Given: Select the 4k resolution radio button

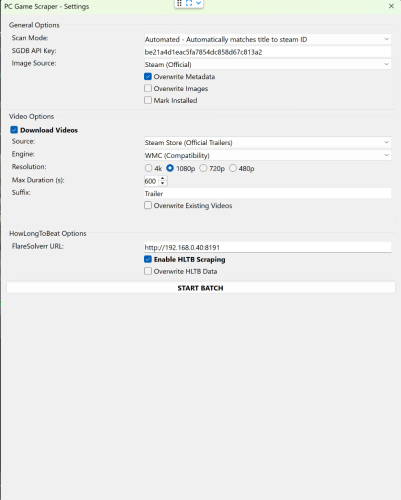Looking at the screenshot, I should pos(148,168).
